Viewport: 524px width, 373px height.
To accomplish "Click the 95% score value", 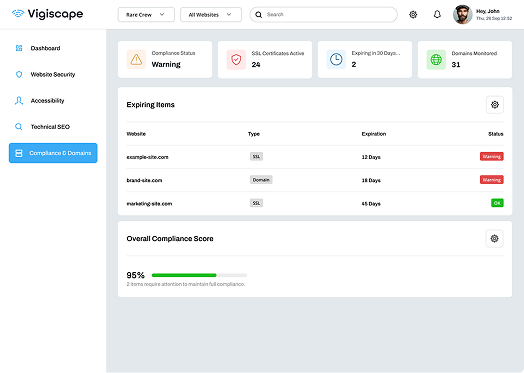I will tap(135, 275).
